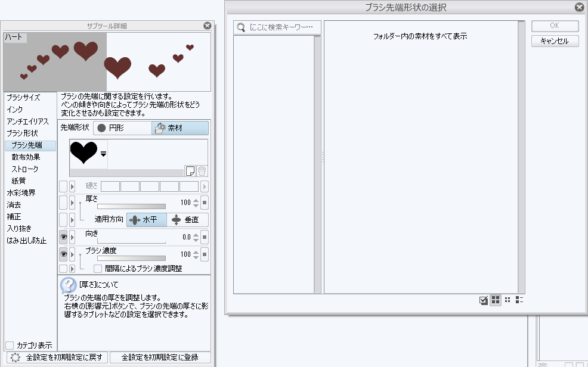Tick the カテゴリ表示 checkbox

click(10, 345)
